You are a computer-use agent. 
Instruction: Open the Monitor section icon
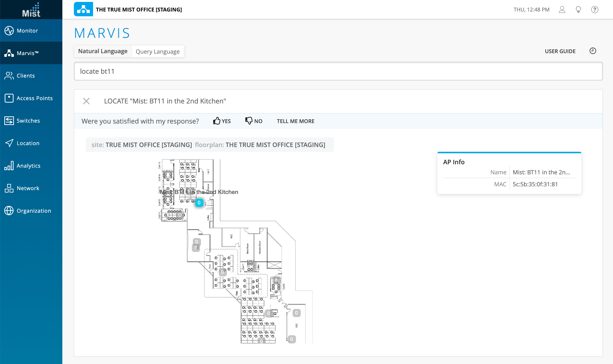[x=9, y=31]
